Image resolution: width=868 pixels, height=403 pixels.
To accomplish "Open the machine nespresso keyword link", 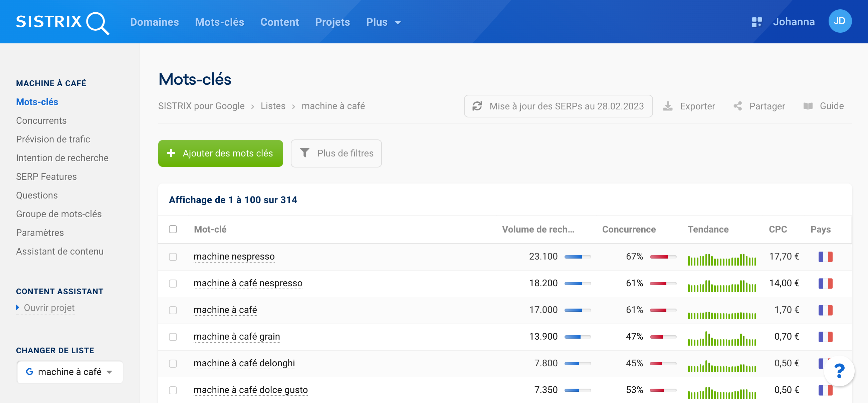I will point(234,257).
